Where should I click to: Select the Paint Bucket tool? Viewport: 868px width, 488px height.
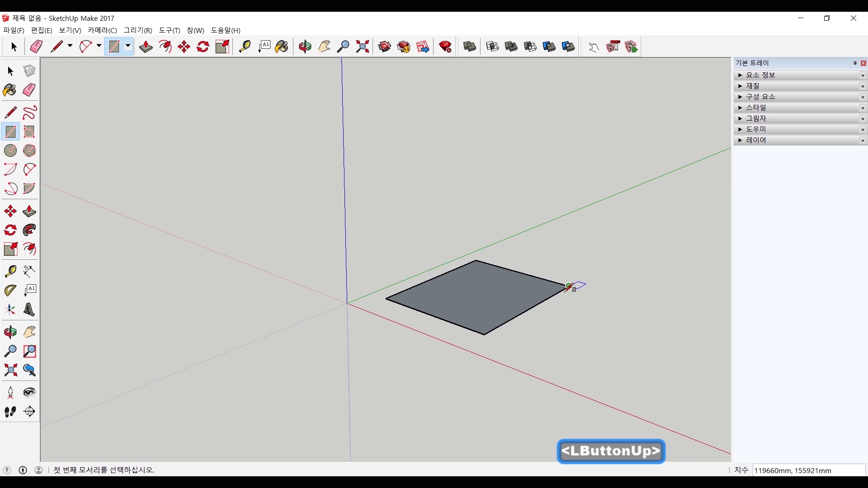coord(10,90)
